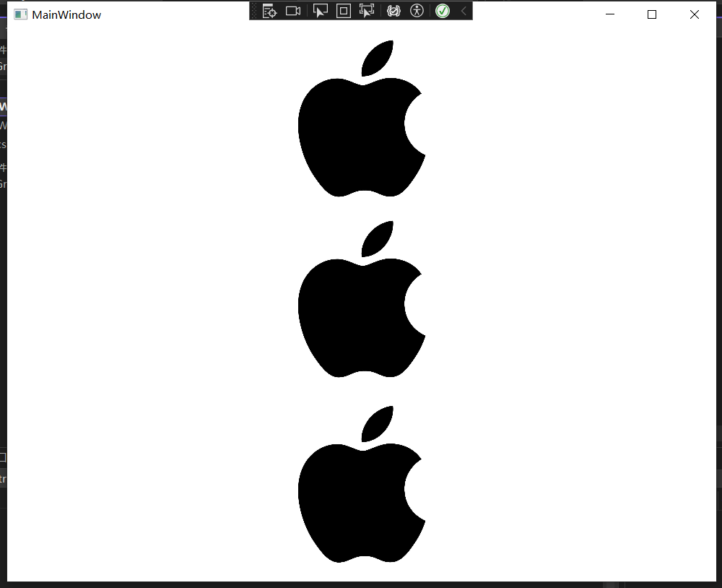
Task: Close the MainWindow window
Action: point(695,14)
